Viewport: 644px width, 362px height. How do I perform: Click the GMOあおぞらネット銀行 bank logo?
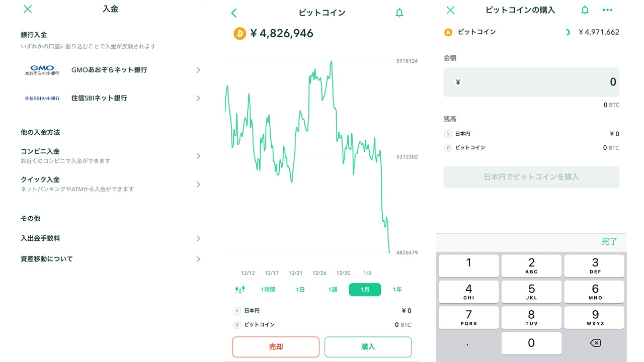43,69
